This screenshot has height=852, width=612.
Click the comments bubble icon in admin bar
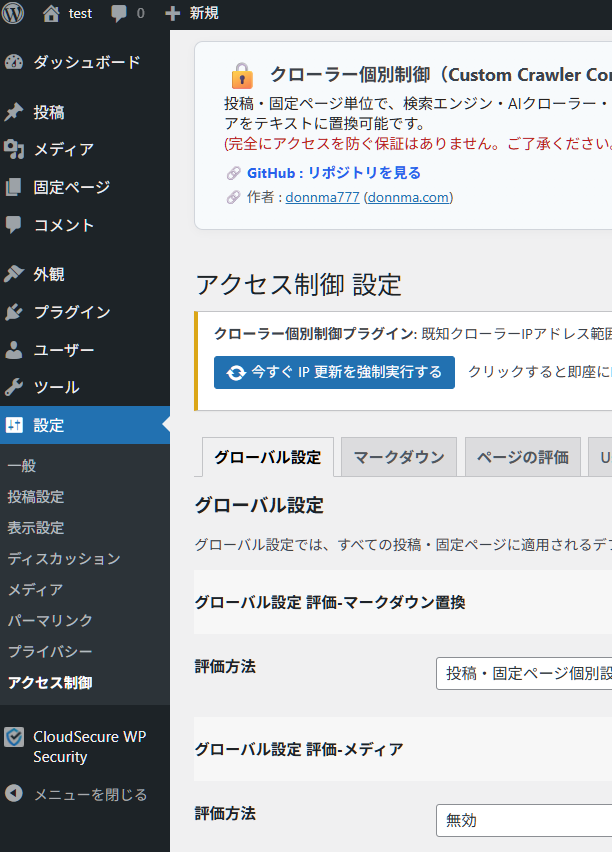pyautogui.click(x=119, y=14)
